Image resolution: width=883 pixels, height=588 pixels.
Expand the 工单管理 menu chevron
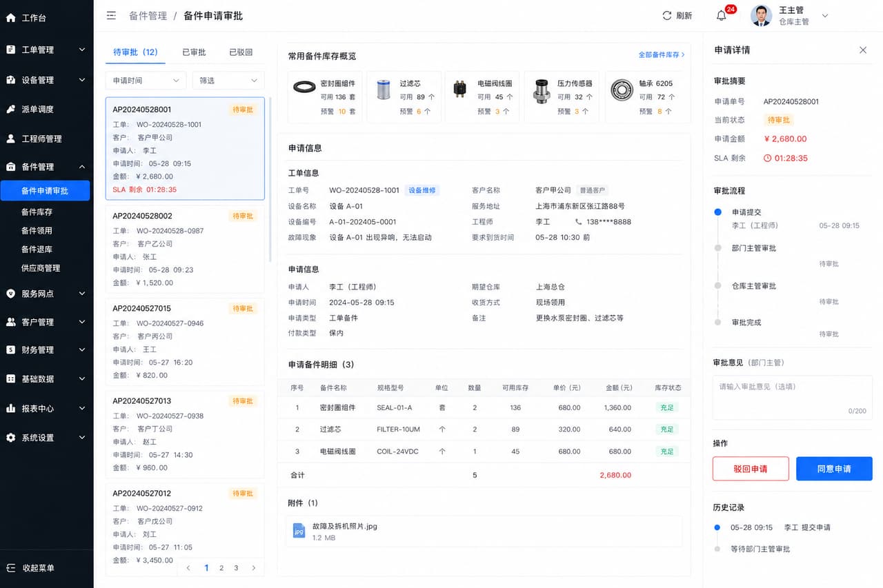click(x=82, y=50)
